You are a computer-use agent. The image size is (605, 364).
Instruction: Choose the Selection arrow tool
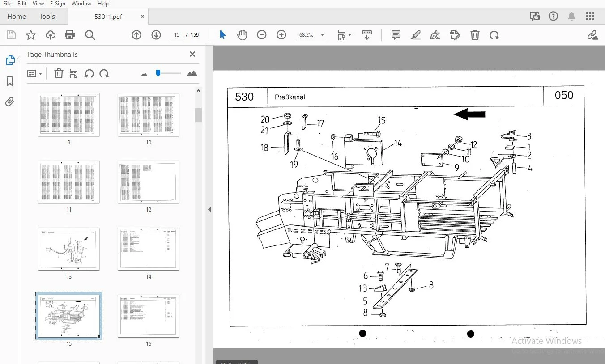click(x=222, y=35)
